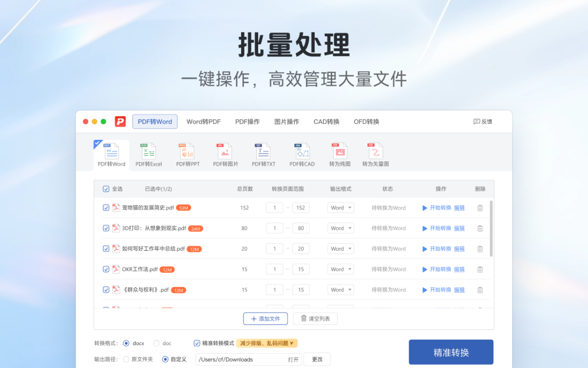This screenshot has height=368, width=588.
Task: Select the PDF转TXT conversion icon
Action: click(264, 155)
